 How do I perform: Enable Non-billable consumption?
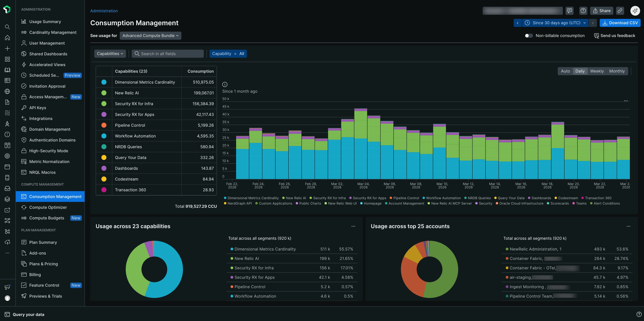[529, 35]
